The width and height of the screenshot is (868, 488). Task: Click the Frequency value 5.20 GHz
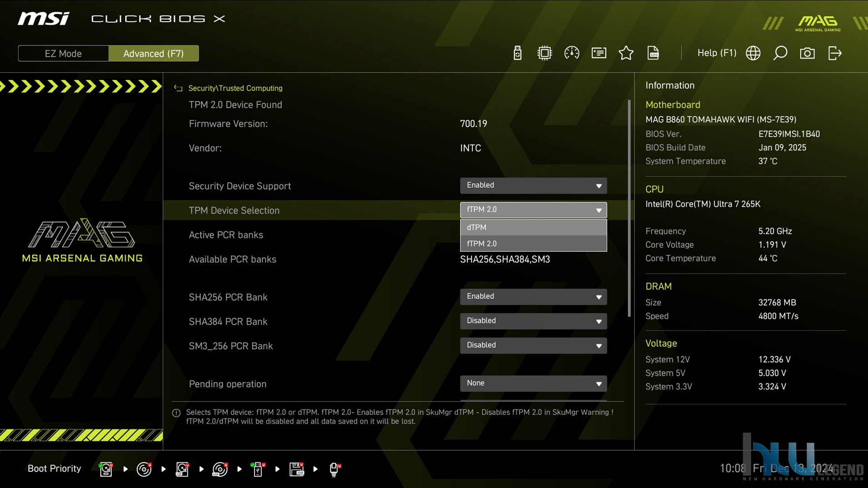(x=775, y=231)
